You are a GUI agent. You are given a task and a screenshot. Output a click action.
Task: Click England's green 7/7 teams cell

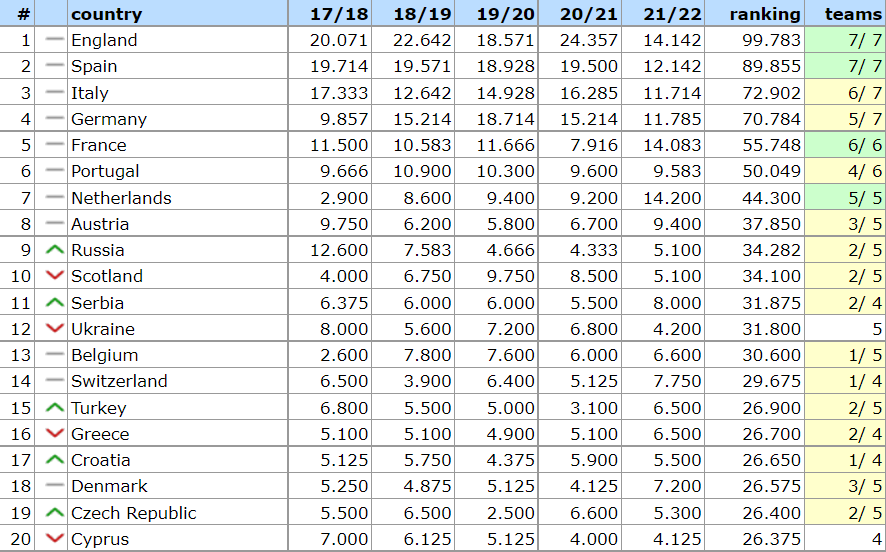845,40
